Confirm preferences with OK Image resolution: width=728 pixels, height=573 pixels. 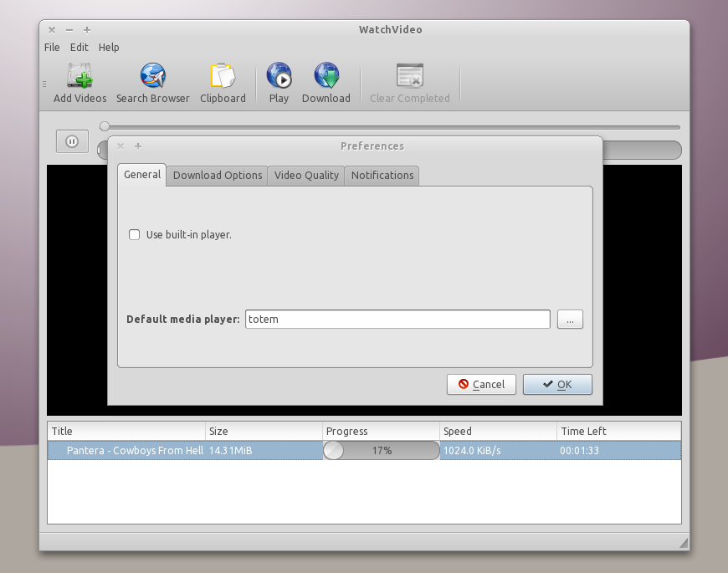[x=557, y=384]
